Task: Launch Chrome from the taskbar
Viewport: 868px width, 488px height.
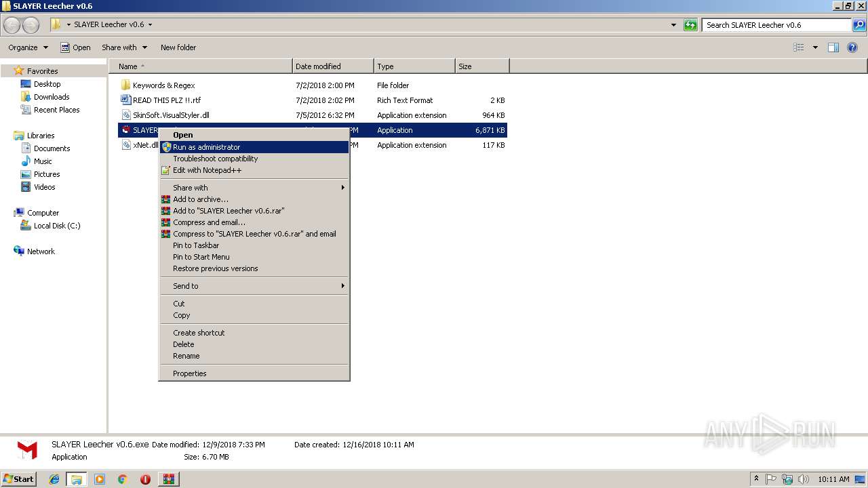Action: (123, 479)
